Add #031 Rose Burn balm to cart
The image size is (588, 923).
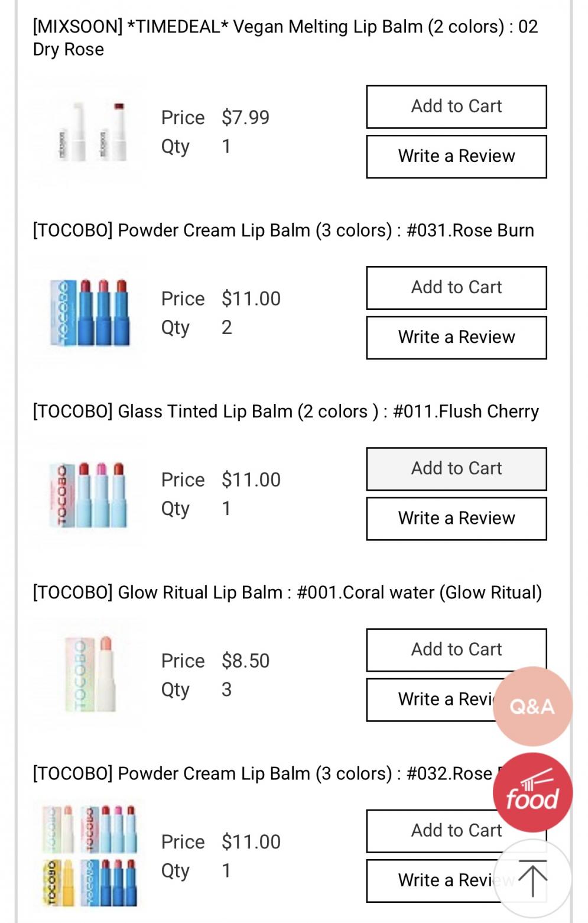click(456, 288)
